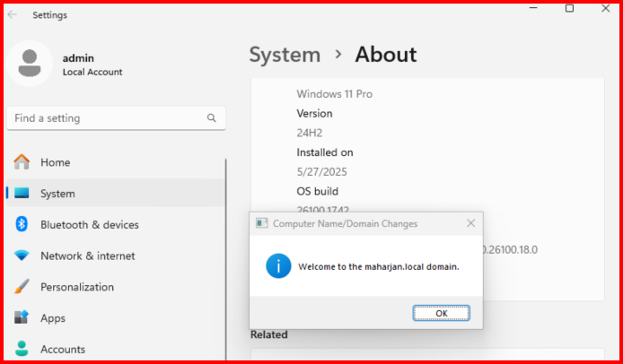Screen dimensions: 623x364
Task: Click the search magnifier icon
Action: [211, 117]
